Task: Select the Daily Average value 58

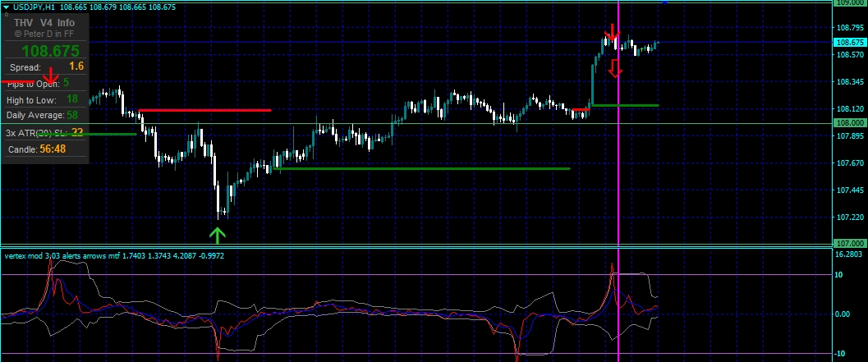Action: click(x=72, y=115)
